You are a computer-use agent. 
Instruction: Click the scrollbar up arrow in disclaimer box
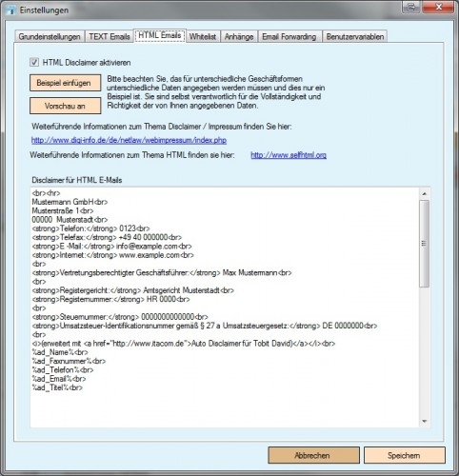[x=425, y=193]
